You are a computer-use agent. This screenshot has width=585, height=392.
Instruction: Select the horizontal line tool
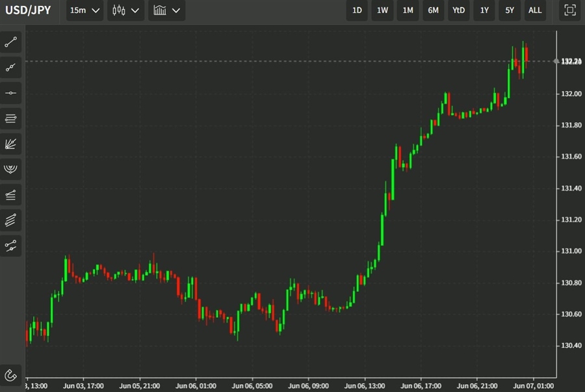pyautogui.click(x=11, y=93)
